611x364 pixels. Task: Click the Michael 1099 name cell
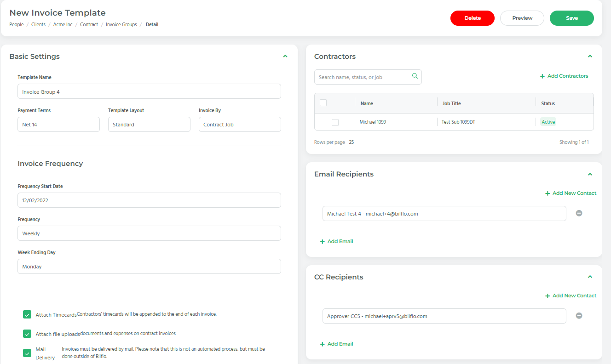pyautogui.click(x=373, y=122)
